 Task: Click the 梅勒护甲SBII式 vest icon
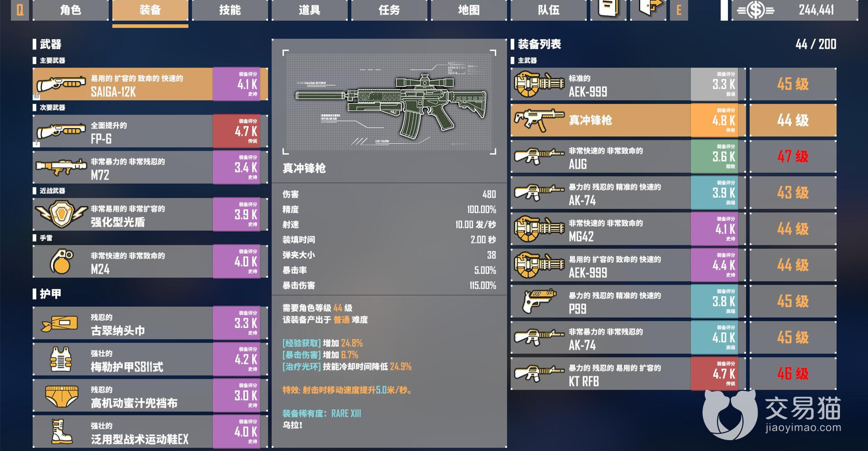[61, 359]
